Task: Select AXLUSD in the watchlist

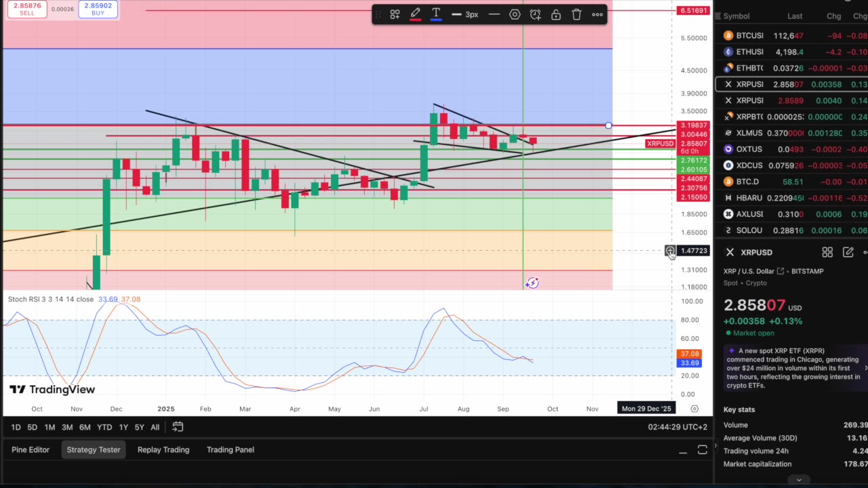Action: (x=791, y=215)
